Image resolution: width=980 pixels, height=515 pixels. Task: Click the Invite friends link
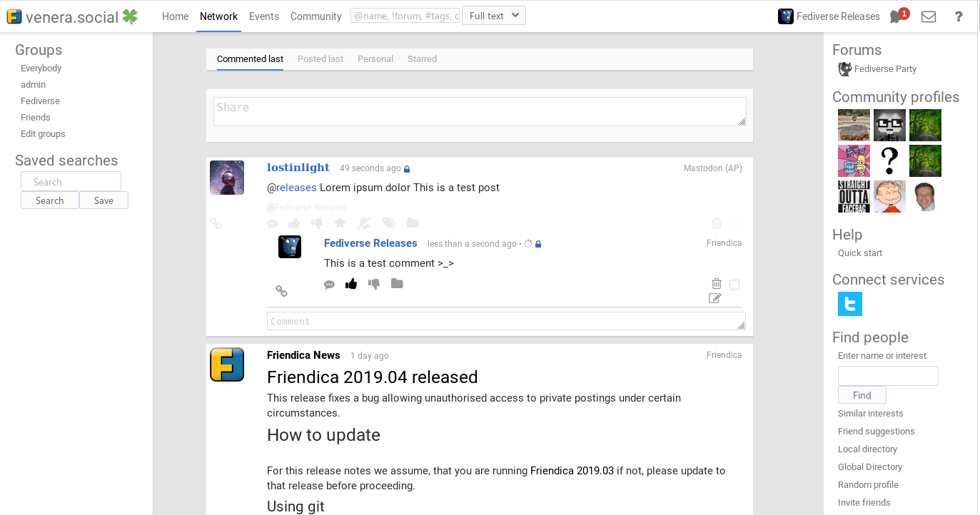point(864,503)
